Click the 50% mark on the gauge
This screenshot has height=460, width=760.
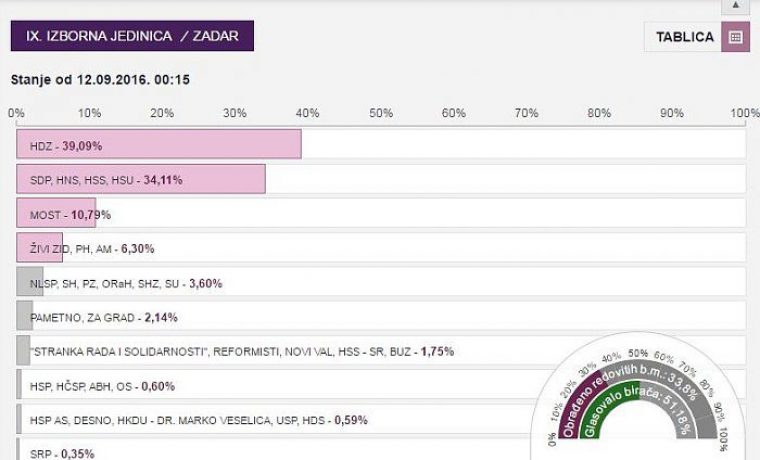[638, 353]
